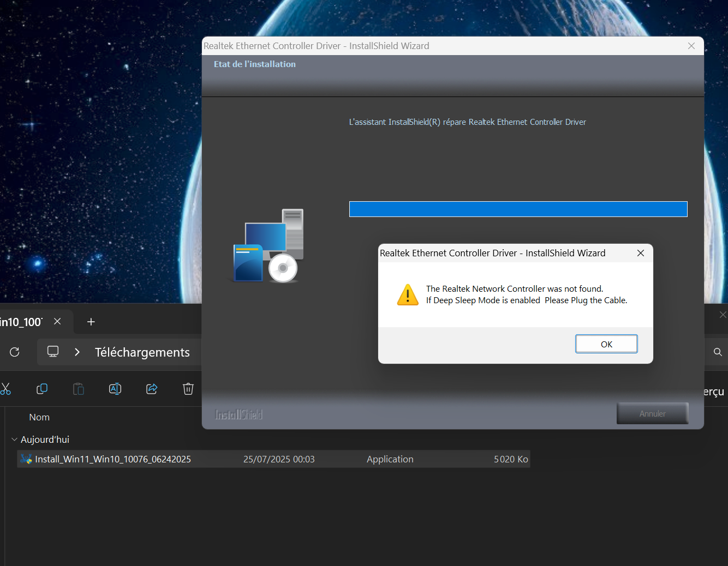Click the yellow warning triangle icon

[408, 295]
